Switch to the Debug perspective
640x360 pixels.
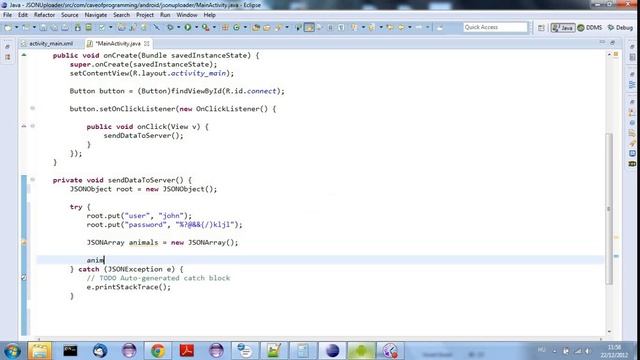click(x=620, y=27)
